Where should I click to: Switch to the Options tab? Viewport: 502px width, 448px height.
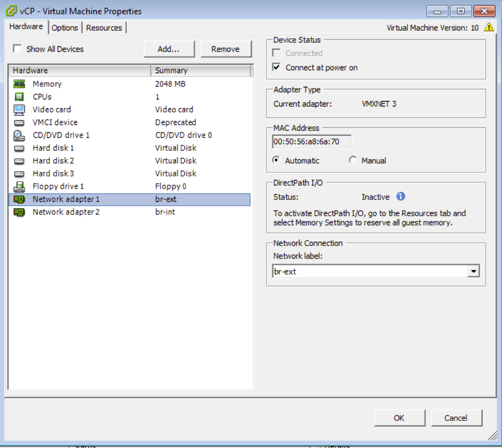[x=65, y=28]
